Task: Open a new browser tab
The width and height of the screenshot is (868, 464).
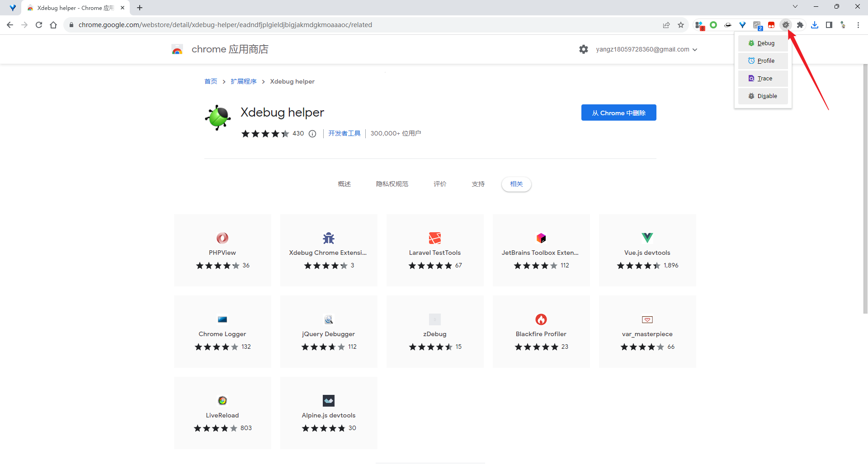Action: point(140,8)
